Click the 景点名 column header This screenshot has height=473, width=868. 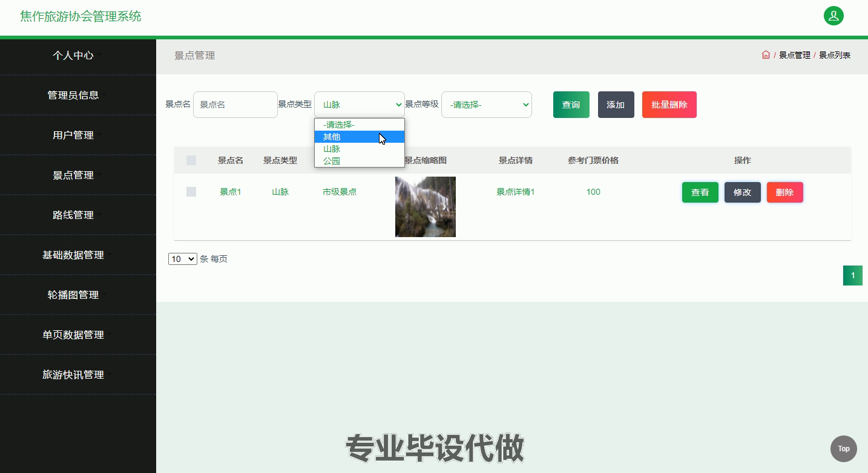[x=231, y=160]
